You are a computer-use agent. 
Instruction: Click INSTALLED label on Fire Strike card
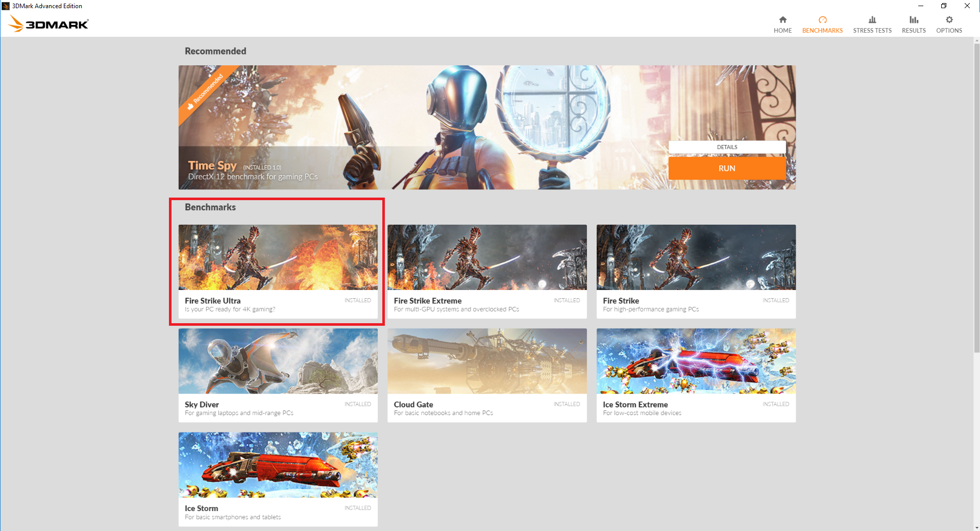point(776,300)
